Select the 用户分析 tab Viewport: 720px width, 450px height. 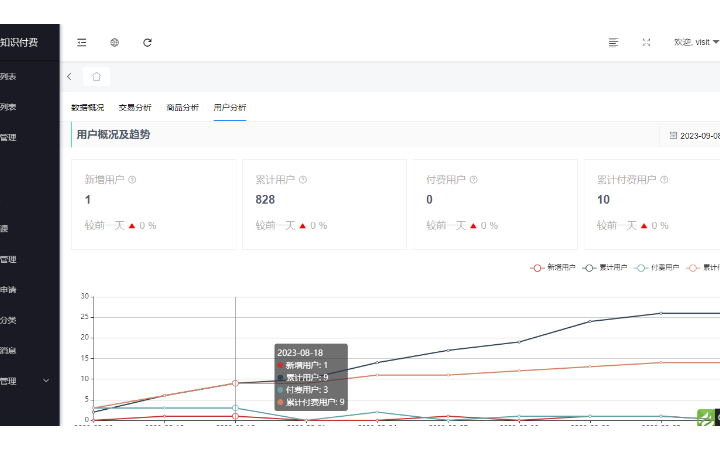tap(230, 107)
